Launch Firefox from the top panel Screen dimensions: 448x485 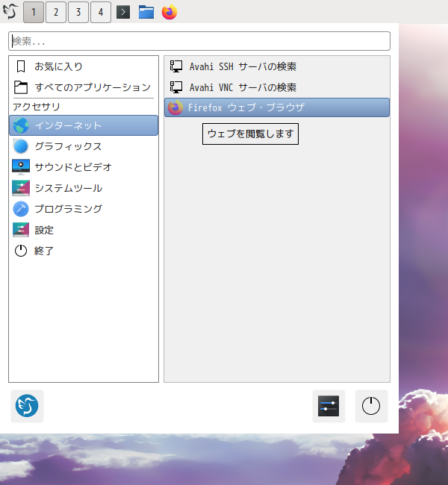(x=169, y=12)
